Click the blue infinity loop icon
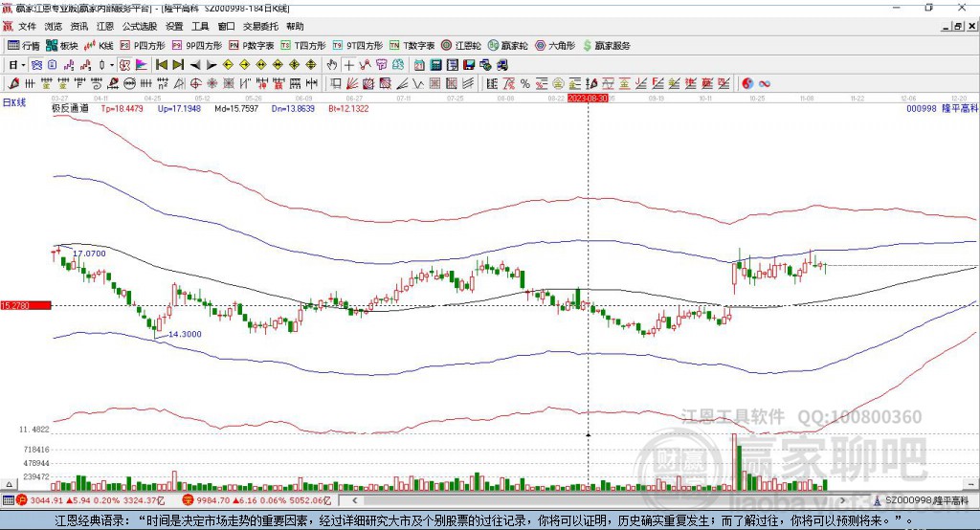This screenshot has width=980, height=530. pos(765,83)
